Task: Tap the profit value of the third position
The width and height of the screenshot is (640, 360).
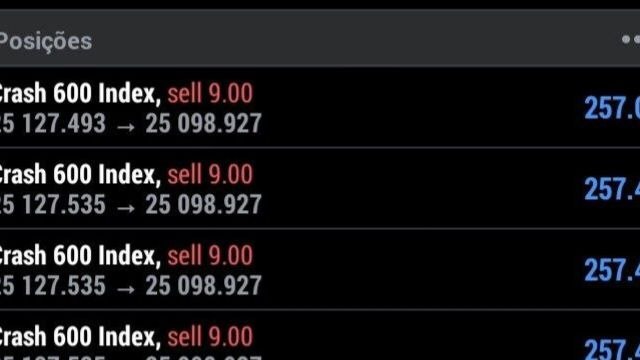Action: (612, 270)
